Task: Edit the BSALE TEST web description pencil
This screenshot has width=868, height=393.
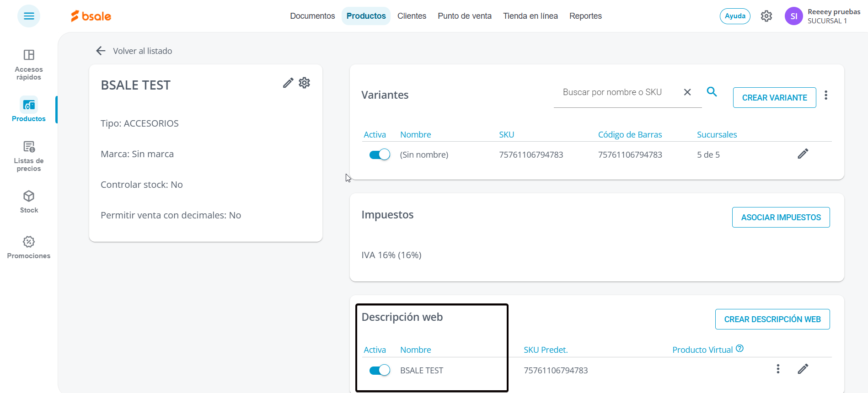Action: [803, 369]
